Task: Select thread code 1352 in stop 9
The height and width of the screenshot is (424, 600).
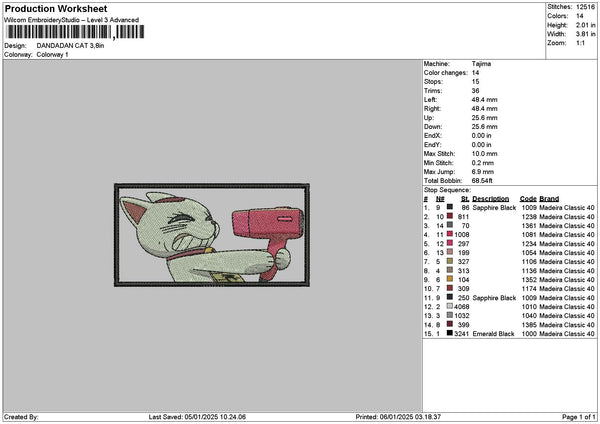Action: pyautogui.click(x=529, y=280)
